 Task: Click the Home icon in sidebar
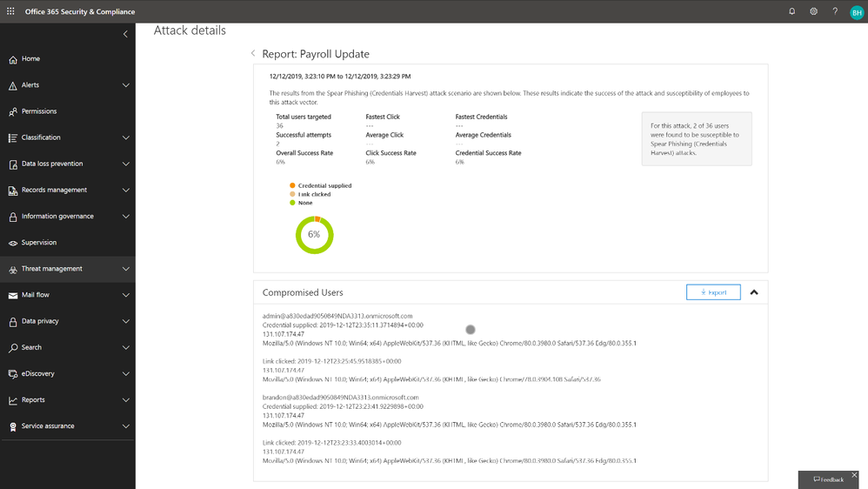[13, 59]
